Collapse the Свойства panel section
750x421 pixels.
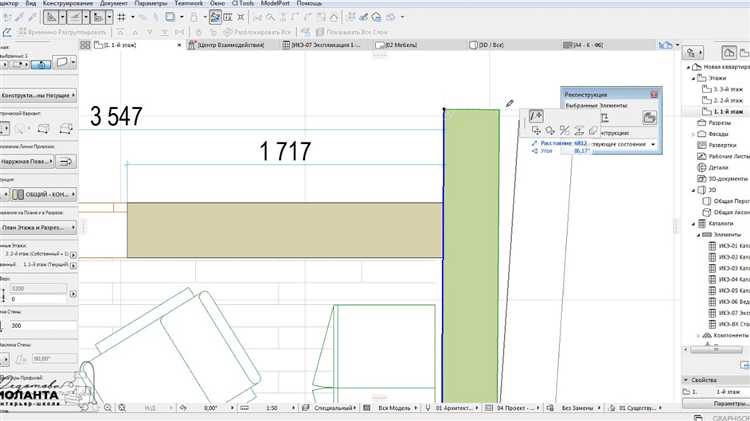point(686,380)
